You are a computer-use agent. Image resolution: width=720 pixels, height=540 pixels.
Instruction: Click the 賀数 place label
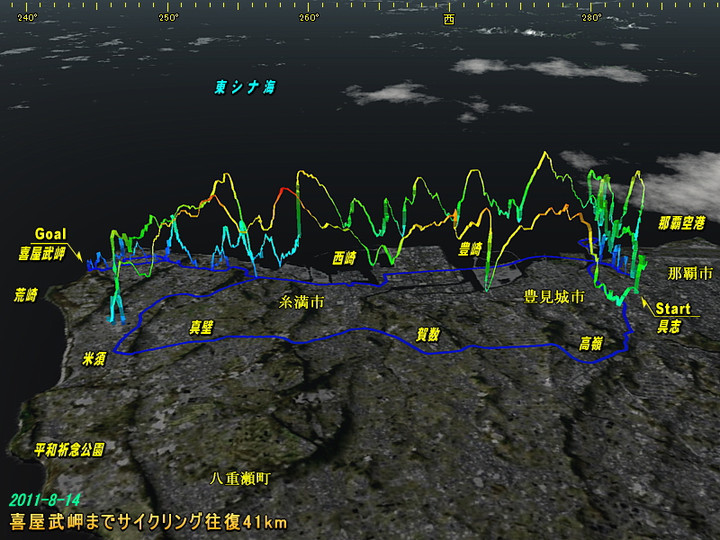point(428,334)
